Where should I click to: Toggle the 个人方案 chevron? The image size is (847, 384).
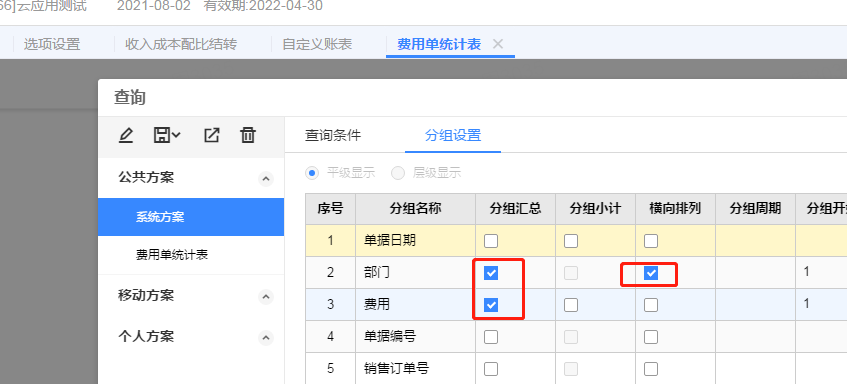point(265,338)
